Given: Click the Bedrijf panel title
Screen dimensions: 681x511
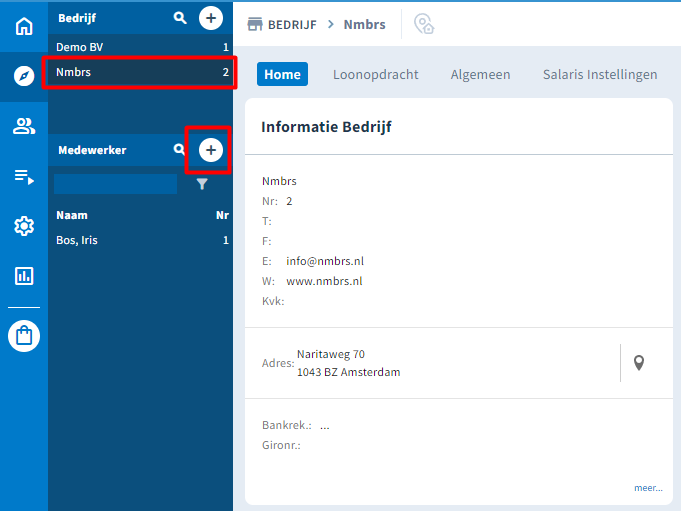Looking at the screenshot, I should [77, 18].
